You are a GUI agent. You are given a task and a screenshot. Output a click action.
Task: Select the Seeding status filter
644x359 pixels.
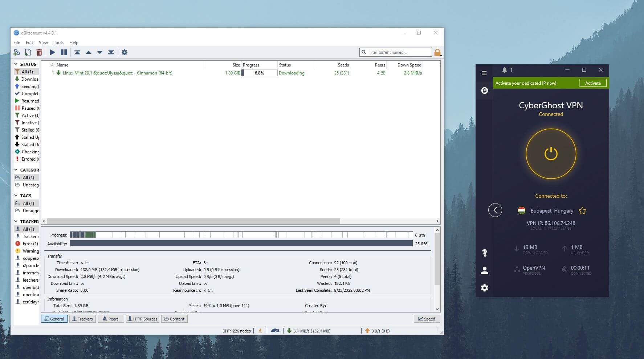(x=27, y=86)
